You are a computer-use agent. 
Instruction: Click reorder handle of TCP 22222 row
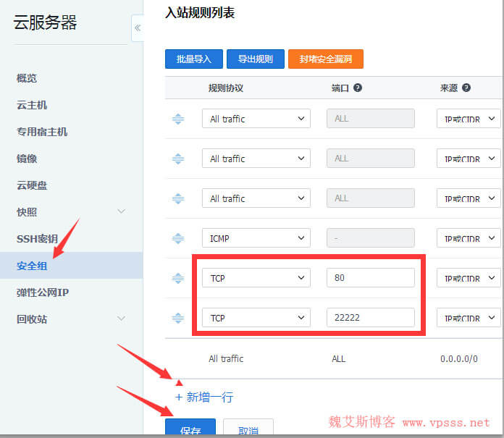178,318
